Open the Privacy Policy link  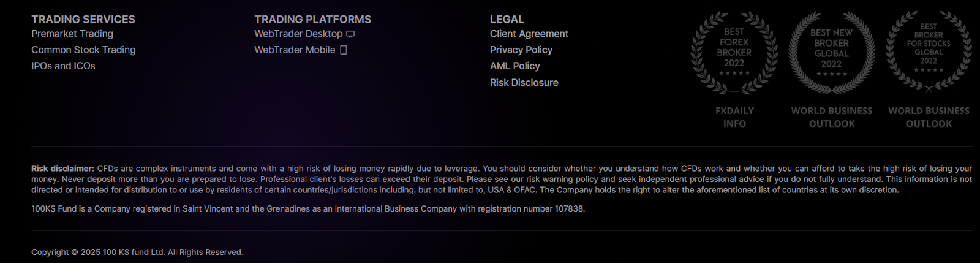pyautogui.click(x=521, y=50)
